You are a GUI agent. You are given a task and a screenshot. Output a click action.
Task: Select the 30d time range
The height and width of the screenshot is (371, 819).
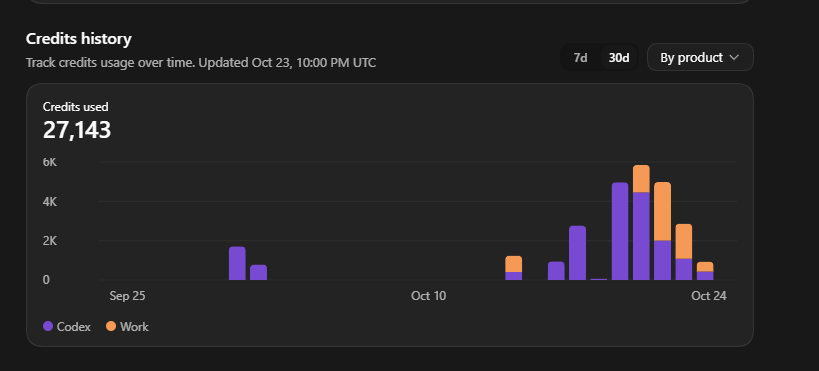click(x=619, y=57)
